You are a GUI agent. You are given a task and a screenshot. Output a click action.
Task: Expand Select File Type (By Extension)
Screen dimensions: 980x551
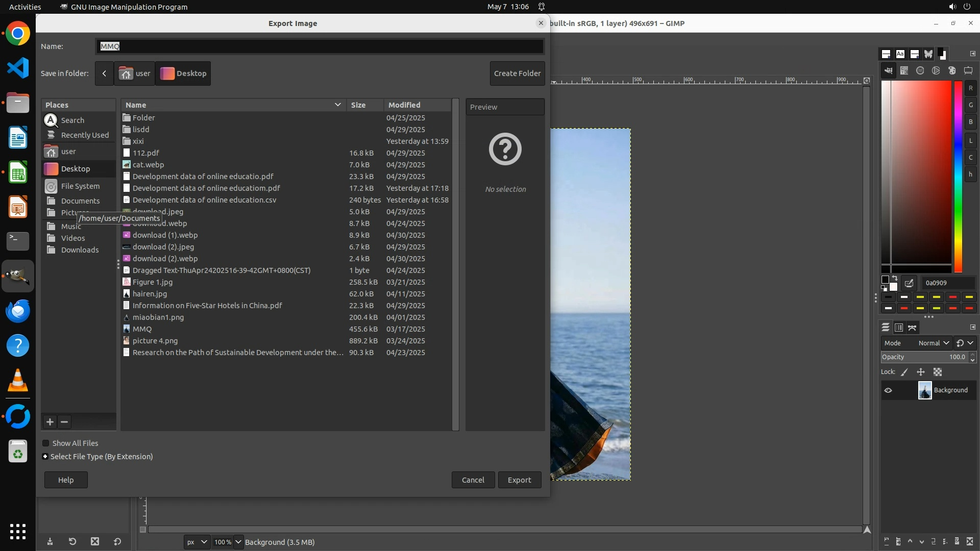coord(45,457)
